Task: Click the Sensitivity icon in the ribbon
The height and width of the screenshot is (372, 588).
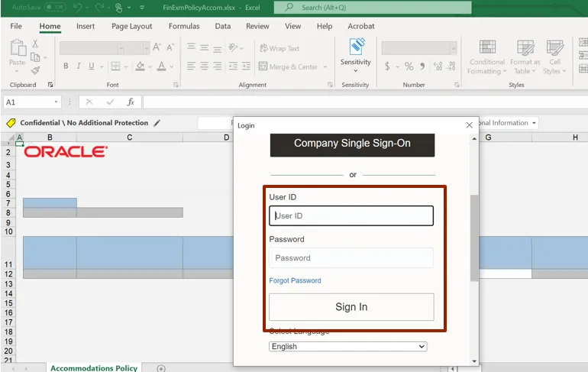Action: (x=355, y=51)
